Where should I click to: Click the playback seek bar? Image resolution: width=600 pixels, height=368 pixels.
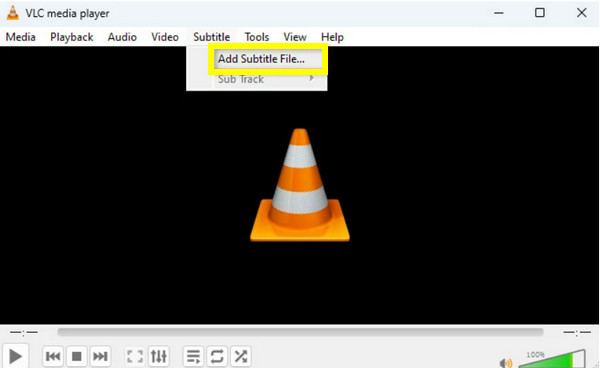coord(300,332)
